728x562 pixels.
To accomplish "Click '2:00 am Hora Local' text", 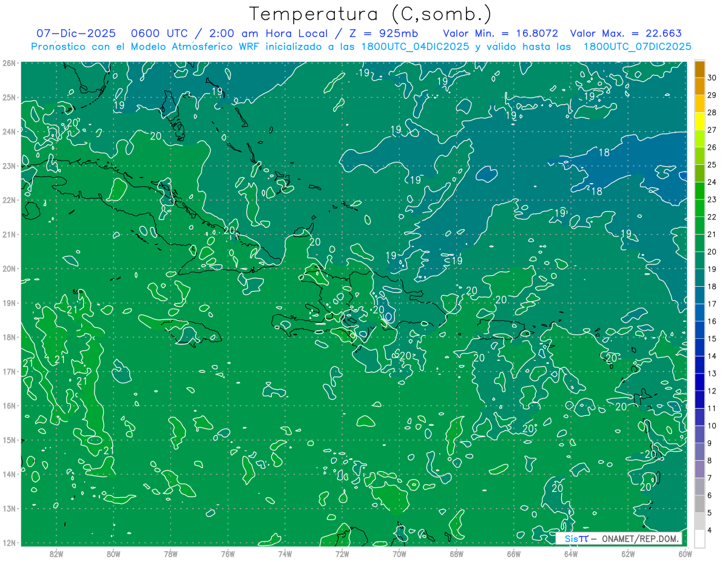I will [x=269, y=34].
